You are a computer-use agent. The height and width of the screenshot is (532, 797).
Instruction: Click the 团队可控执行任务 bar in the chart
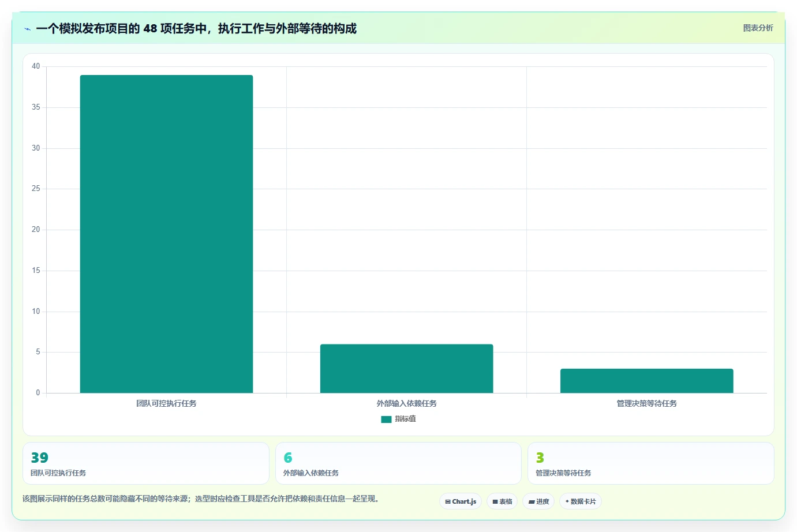coord(166,234)
